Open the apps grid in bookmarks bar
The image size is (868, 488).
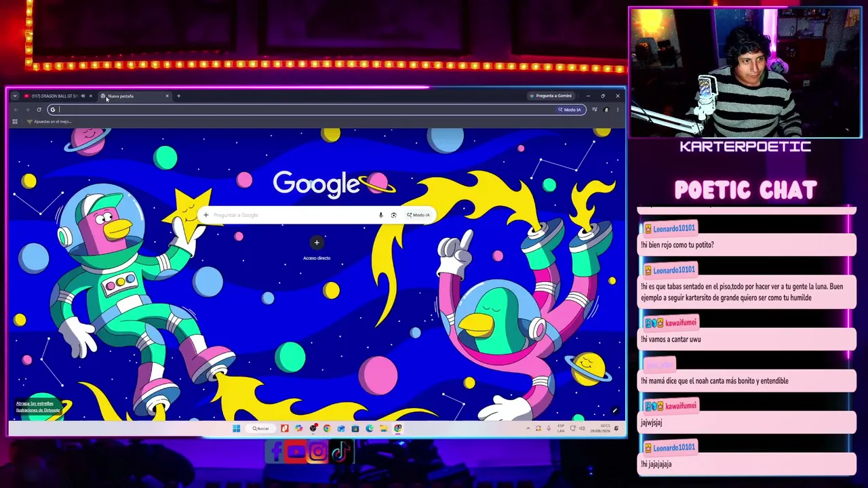[15, 122]
